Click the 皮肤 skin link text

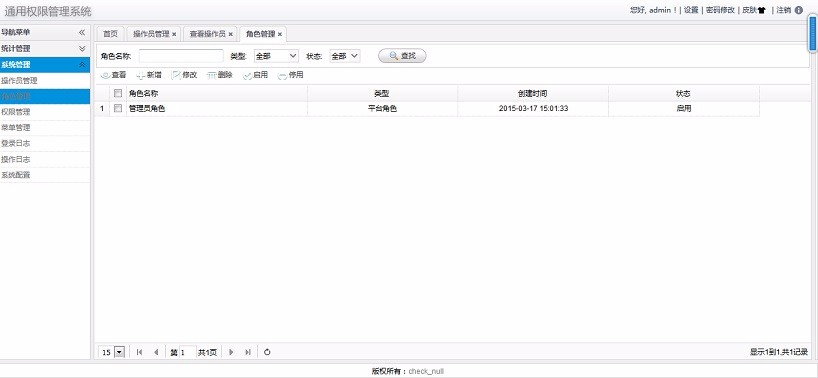point(749,10)
